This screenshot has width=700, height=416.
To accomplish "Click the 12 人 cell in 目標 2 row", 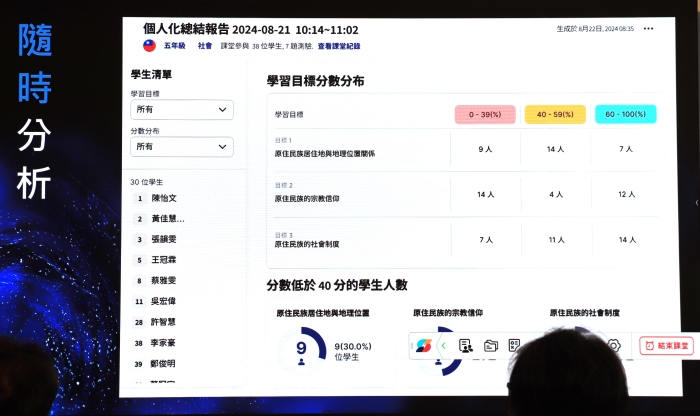I will 626,194.
